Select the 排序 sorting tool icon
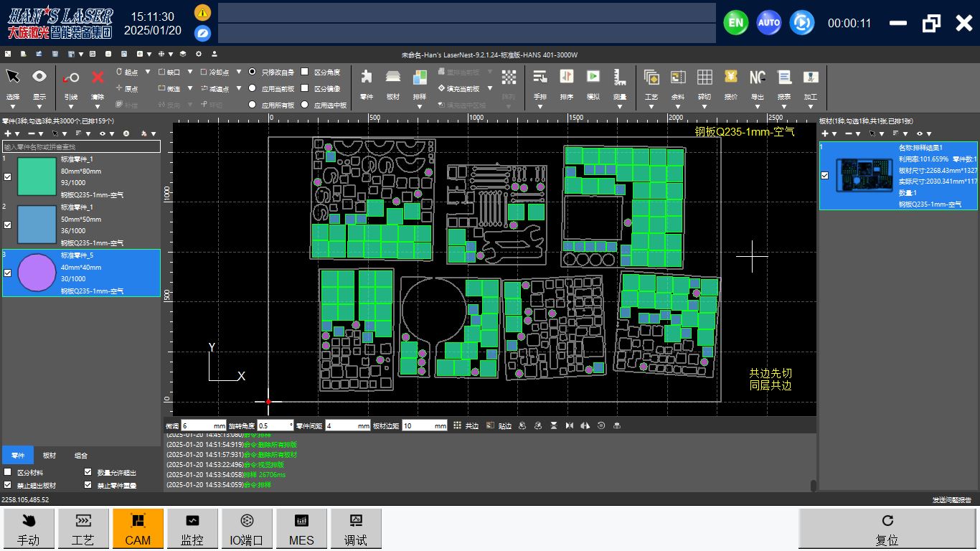The width and height of the screenshot is (980, 551). [x=566, y=77]
